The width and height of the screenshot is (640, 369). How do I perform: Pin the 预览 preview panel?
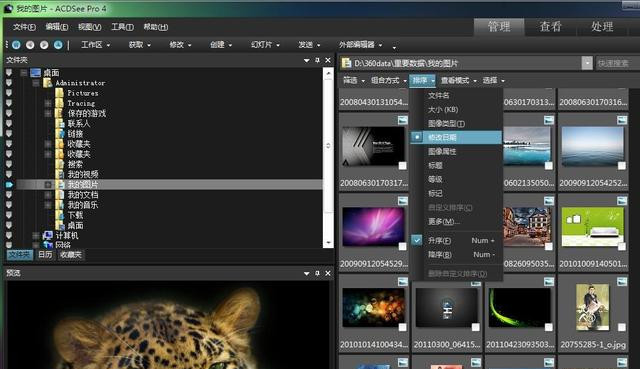(317, 273)
